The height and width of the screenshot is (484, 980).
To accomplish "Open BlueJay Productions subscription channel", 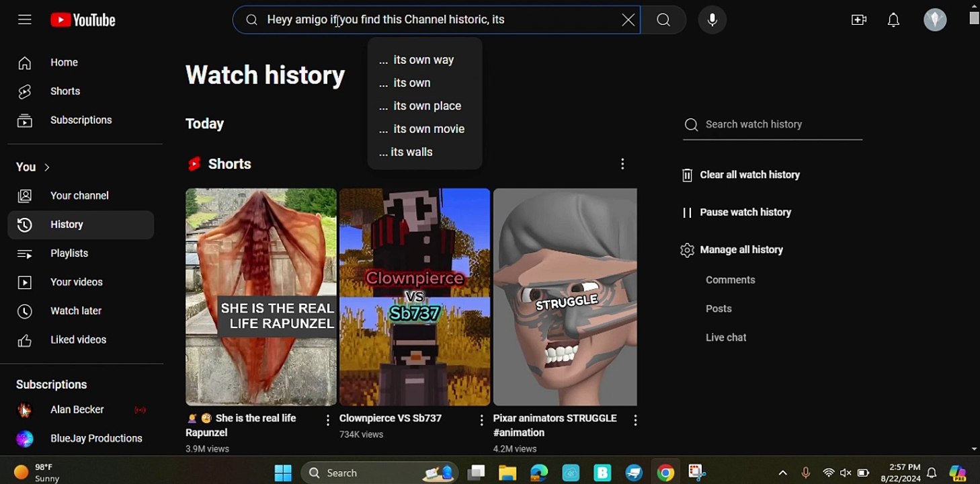I will [81, 439].
